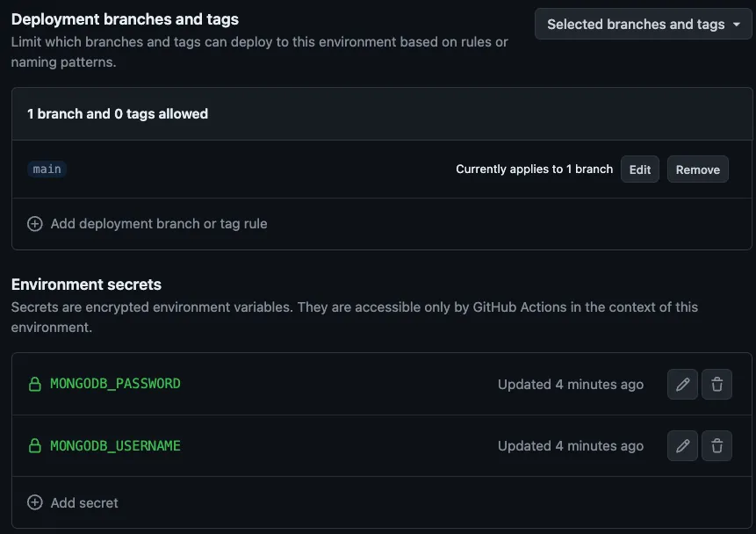Viewport: 756px width, 534px height.
Task: Select the main branch label
Action: point(47,169)
